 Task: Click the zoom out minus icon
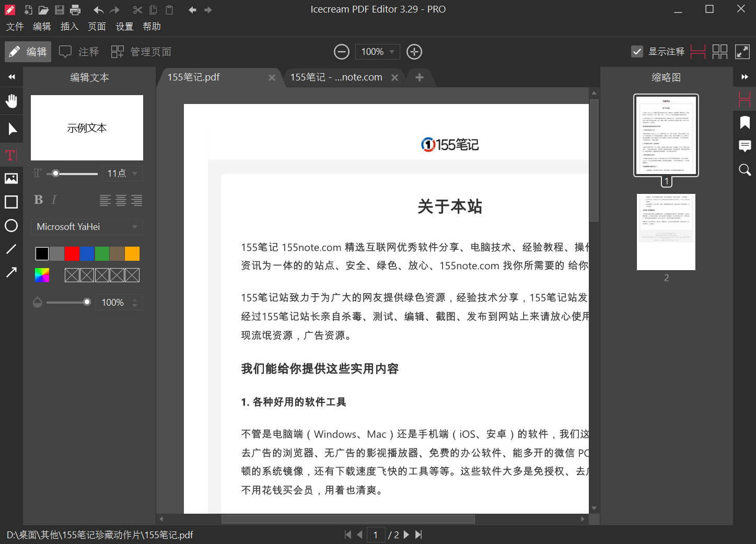coord(341,52)
